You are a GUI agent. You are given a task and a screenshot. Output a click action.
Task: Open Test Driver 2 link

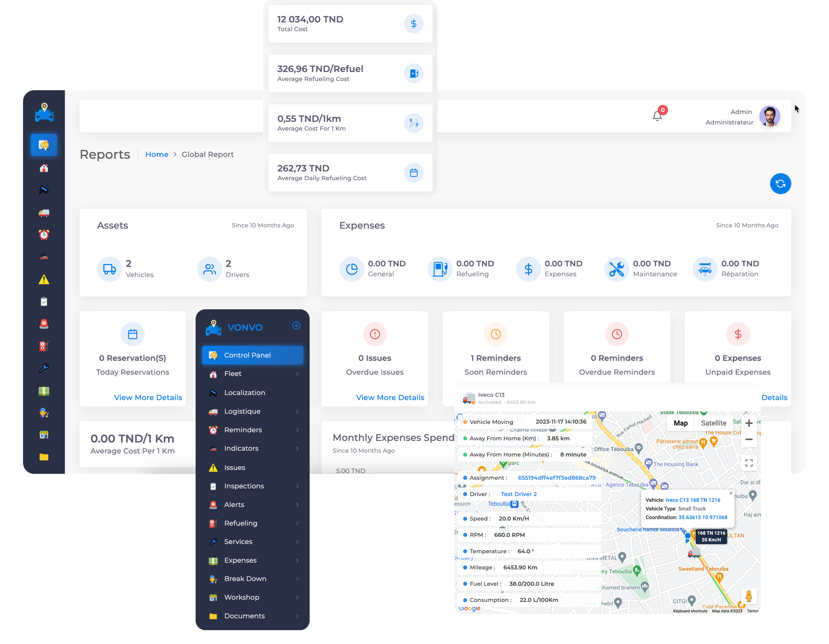pyautogui.click(x=519, y=494)
